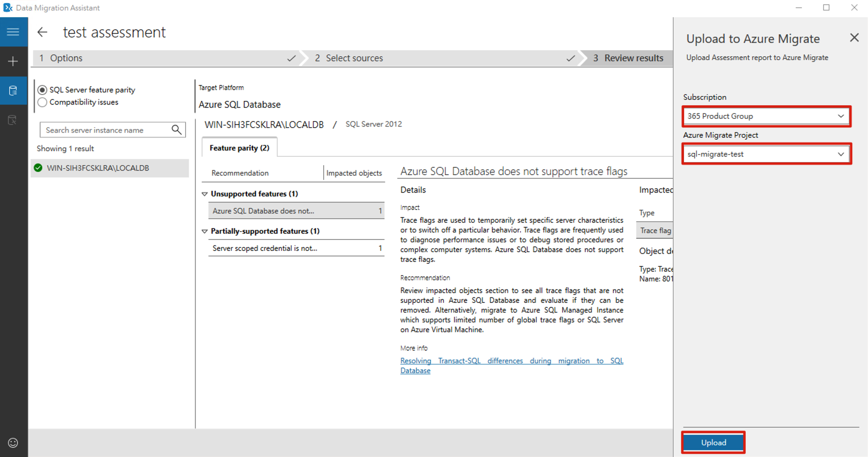The width and height of the screenshot is (868, 457).
Task: Open the Azure Migrate Project dropdown
Action: (766, 154)
